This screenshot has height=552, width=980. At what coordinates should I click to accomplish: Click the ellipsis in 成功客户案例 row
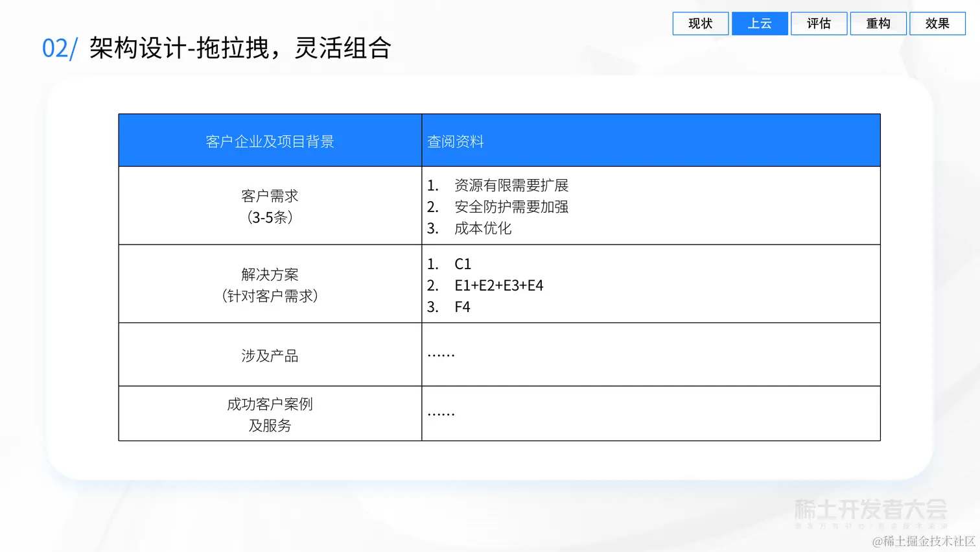click(441, 414)
